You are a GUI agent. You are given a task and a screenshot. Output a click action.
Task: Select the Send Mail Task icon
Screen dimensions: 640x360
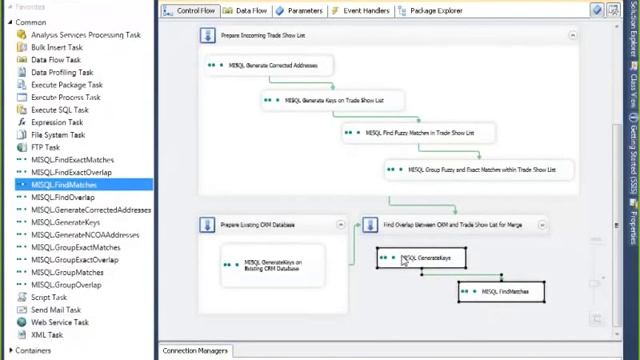coord(22,310)
